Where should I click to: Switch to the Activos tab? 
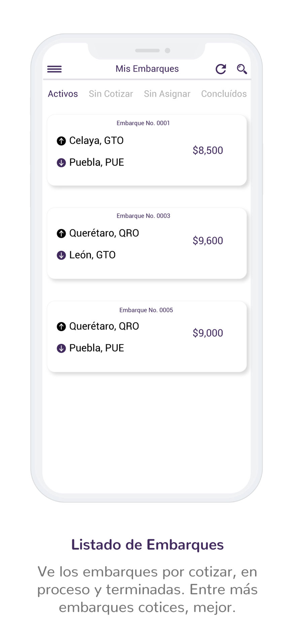tap(63, 94)
